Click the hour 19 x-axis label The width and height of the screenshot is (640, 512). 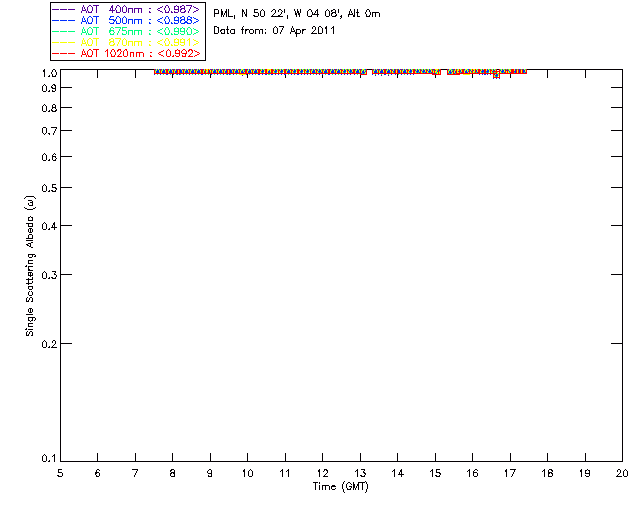pos(585,473)
